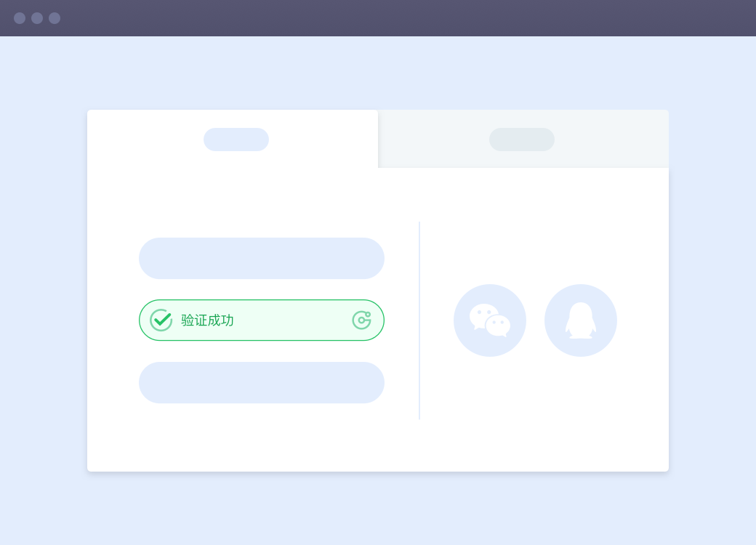Click the 验证成功 text
Screen dimensions: 756x545
click(x=207, y=320)
